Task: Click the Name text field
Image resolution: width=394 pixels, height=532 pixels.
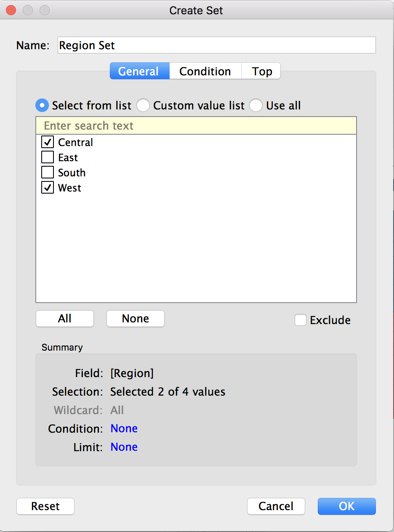Action: [x=216, y=45]
